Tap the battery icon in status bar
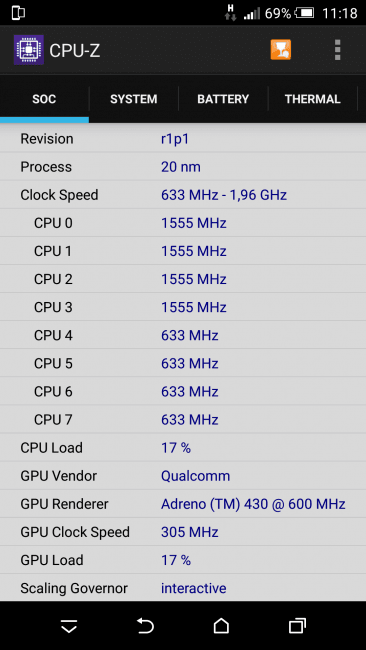Viewport: 366px width, 650px height. pyautogui.click(x=304, y=13)
